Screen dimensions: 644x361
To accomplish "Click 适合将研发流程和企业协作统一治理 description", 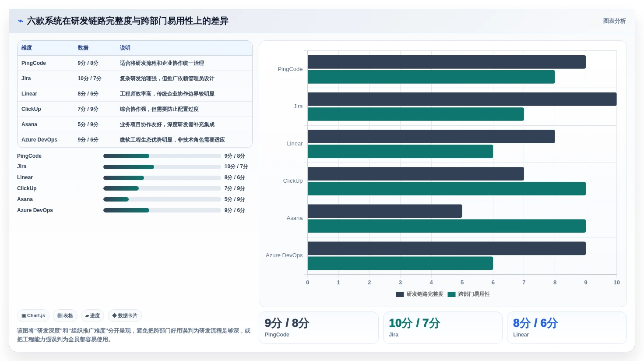I will pyautogui.click(x=162, y=63).
